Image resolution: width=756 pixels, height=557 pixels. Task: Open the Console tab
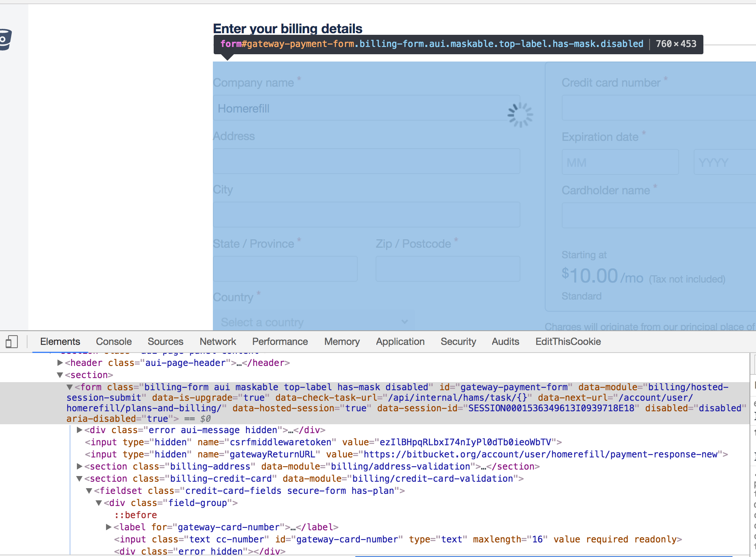tap(114, 342)
